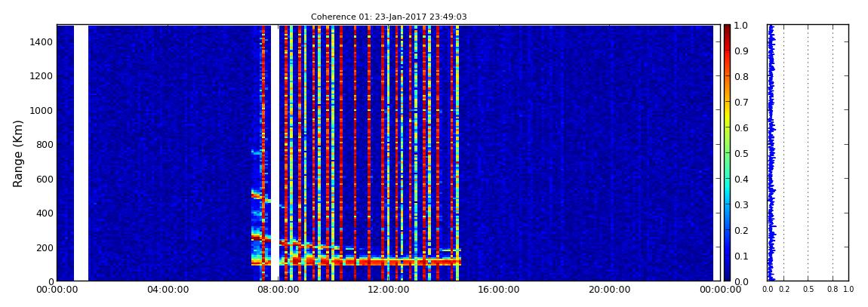Viewport: 868px width, 307px height.
Task: Click the 08:00:00 time axis label
Action: tap(277, 290)
